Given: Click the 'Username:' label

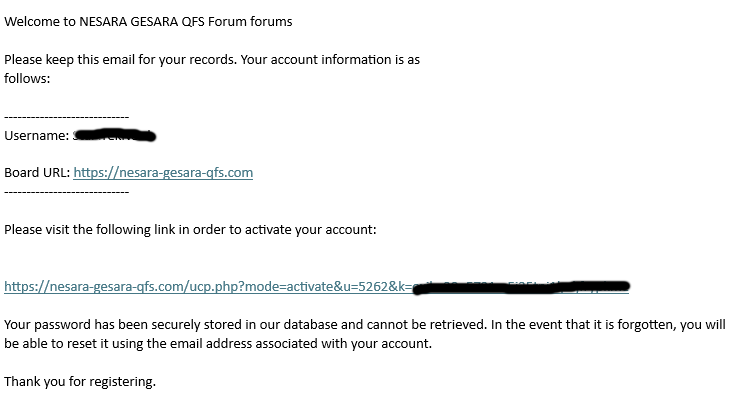Looking at the screenshot, I should click(x=36, y=135).
